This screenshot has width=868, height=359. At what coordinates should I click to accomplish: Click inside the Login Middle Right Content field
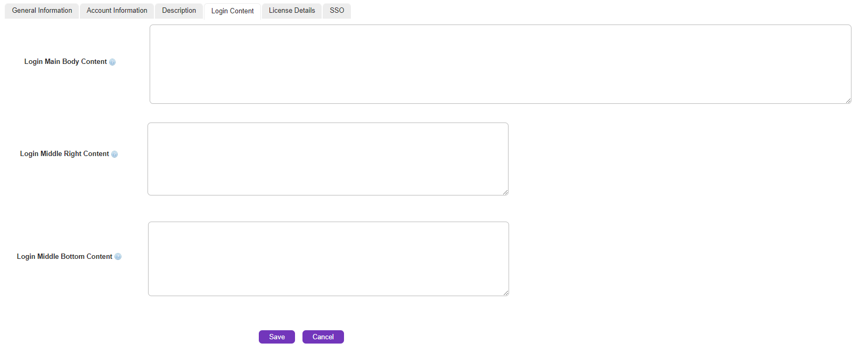point(327,159)
